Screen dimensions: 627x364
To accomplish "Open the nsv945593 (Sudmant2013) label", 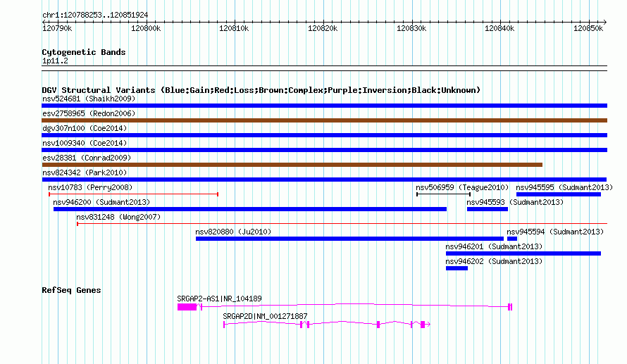I will (x=515, y=202).
